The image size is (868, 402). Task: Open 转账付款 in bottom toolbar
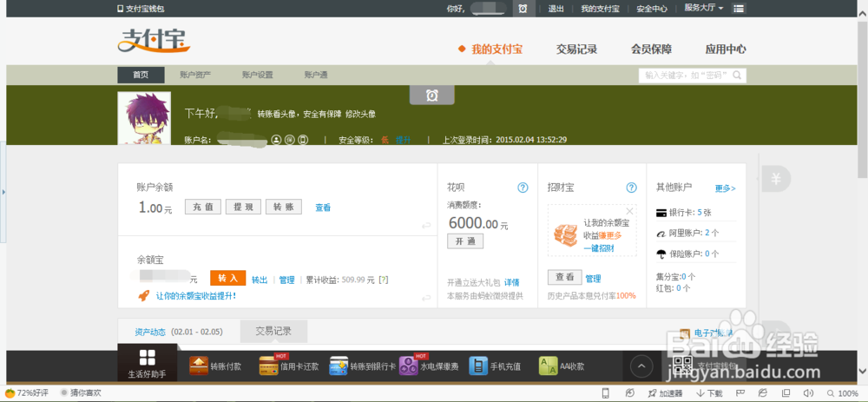point(215,366)
